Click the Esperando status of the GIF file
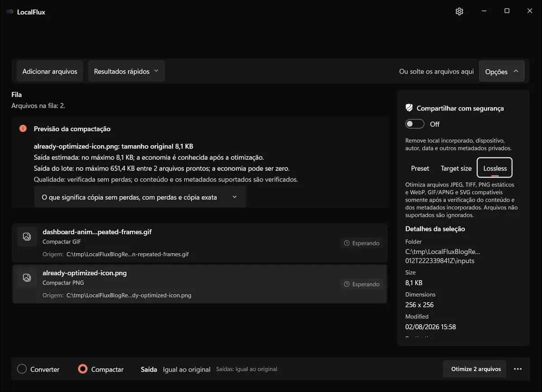 [361, 243]
